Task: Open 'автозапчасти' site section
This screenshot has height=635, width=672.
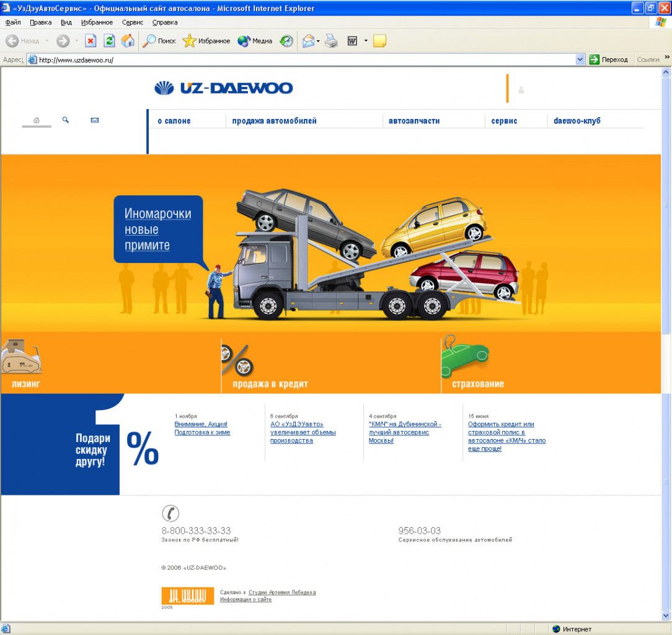Action: [x=414, y=121]
